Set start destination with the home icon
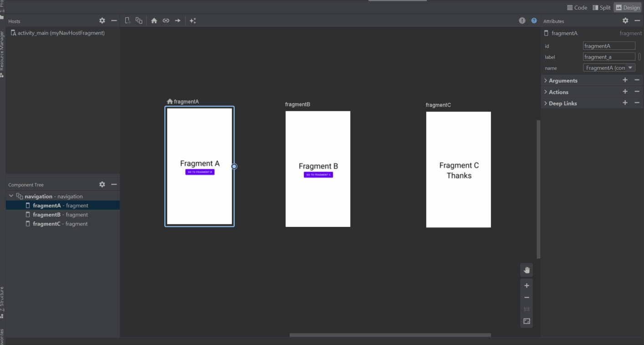Image resolution: width=644 pixels, height=345 pixels. (154, 21)
